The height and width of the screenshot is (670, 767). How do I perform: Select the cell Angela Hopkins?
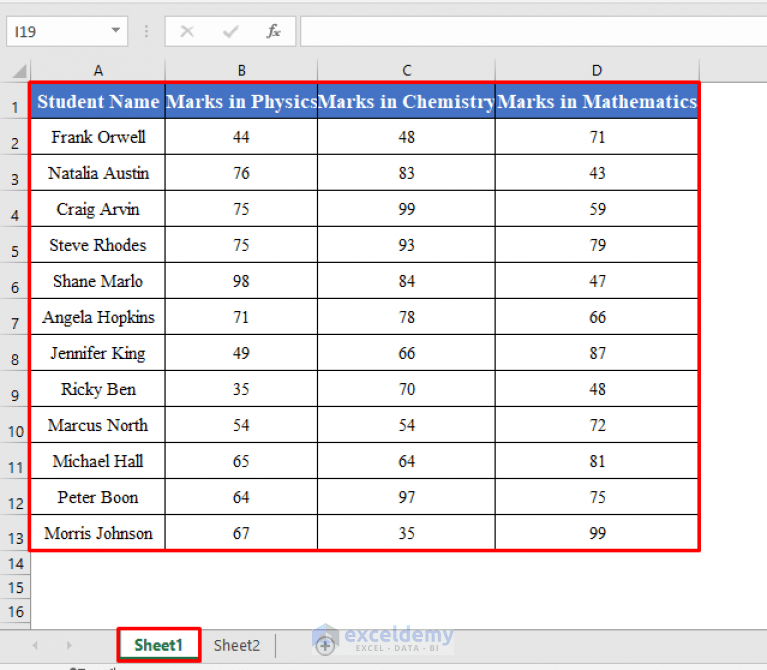(98, 317)
